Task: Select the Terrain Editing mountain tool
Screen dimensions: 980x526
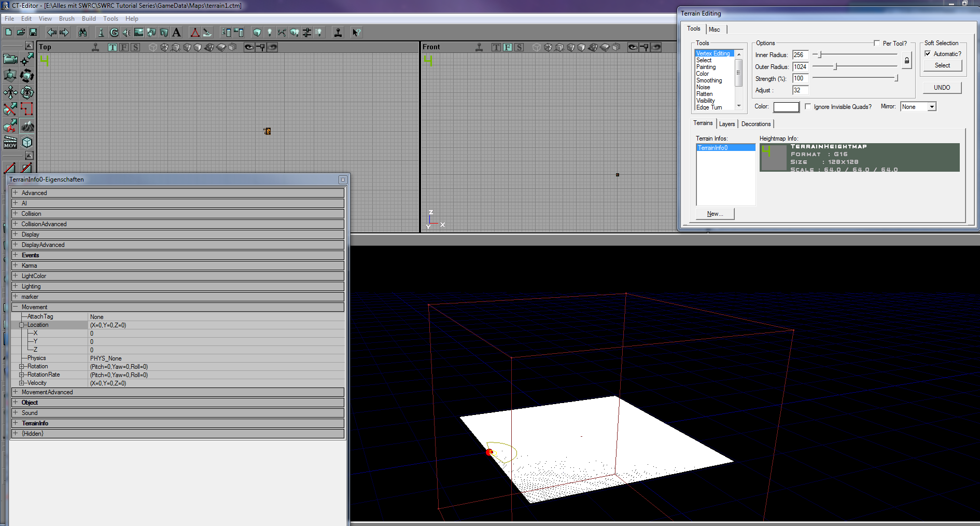Action: pyautogui.click(x=27, y=126)
